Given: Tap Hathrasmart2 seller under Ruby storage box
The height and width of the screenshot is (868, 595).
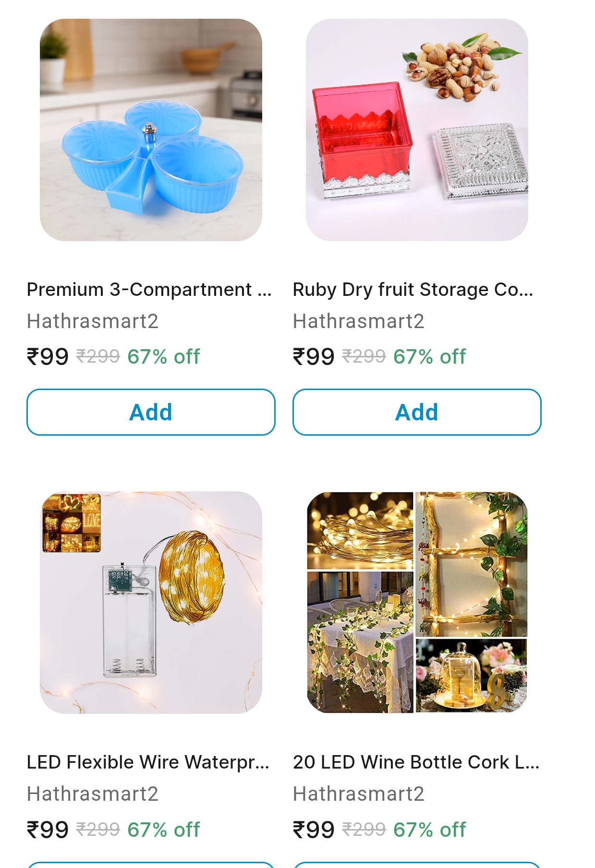Looking at the screenshot, I should click(359, 321).
